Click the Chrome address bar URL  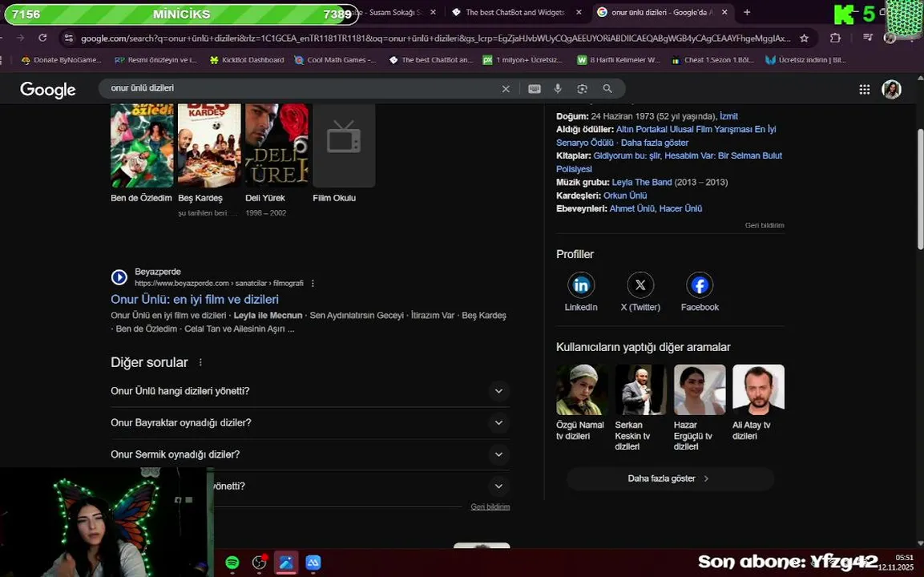point(435,38)
